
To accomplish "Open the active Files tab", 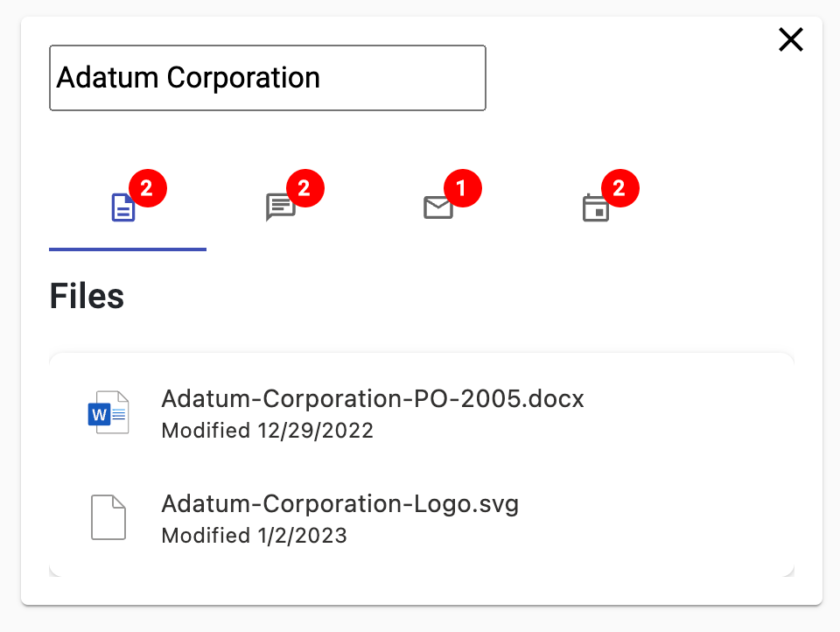I will tap(122, 207).
